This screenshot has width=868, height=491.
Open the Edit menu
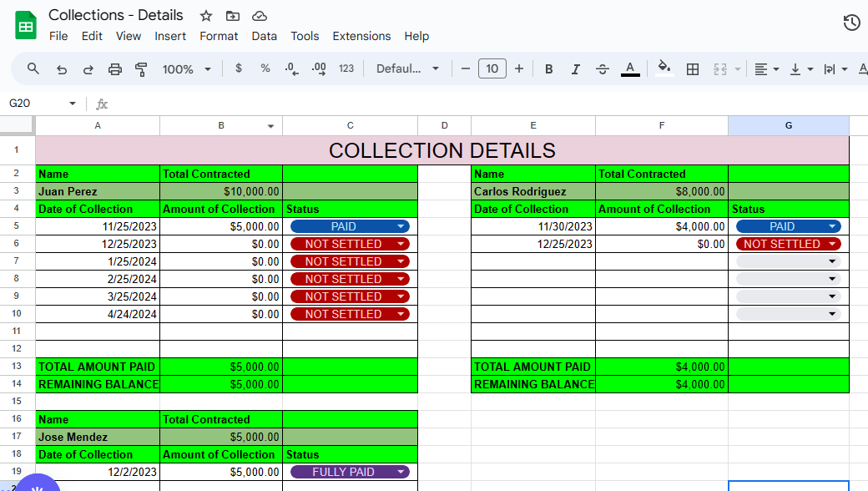[x=92, y=36]
